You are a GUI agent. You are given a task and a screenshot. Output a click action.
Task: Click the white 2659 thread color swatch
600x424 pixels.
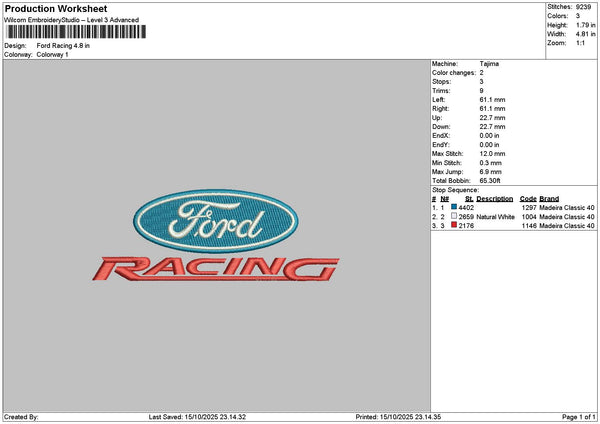[454, 216]
